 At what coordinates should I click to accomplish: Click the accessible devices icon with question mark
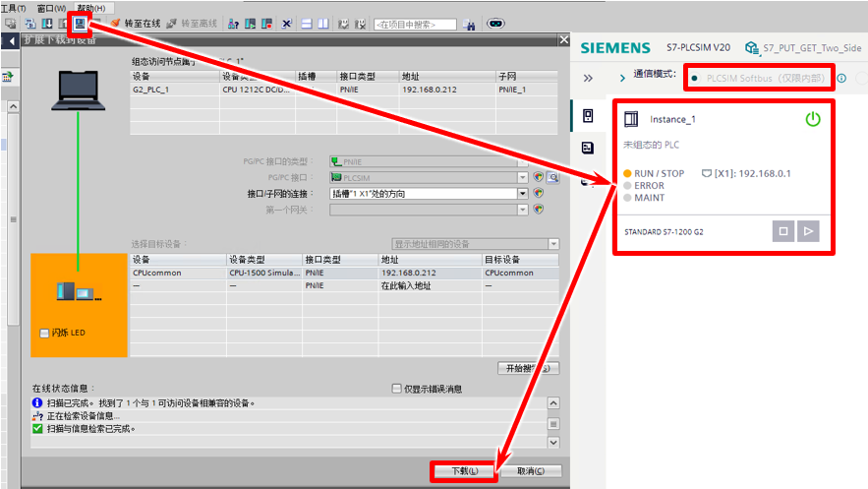pyautogui.click(x=233, y=24)
